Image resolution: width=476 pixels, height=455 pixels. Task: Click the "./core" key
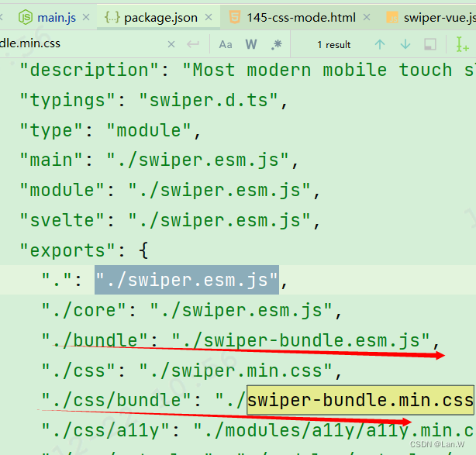point(84,310)
